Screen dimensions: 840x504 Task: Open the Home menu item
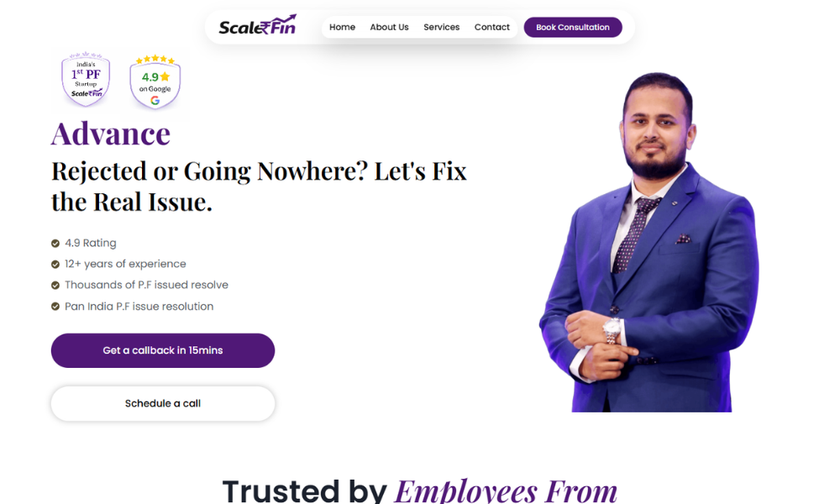point(343,27)
